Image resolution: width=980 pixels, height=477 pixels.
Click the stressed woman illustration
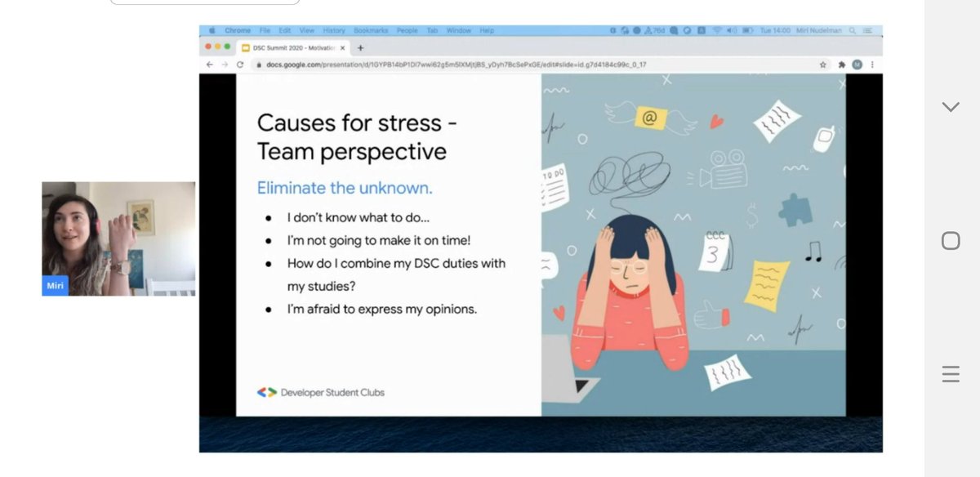point(629,292)
